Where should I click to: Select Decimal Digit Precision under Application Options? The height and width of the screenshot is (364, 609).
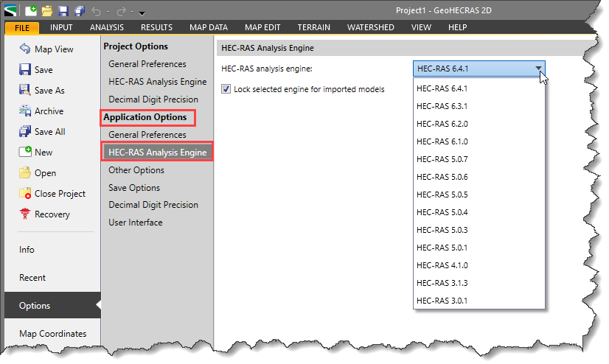pyautogui.click(x=153, y=205)
